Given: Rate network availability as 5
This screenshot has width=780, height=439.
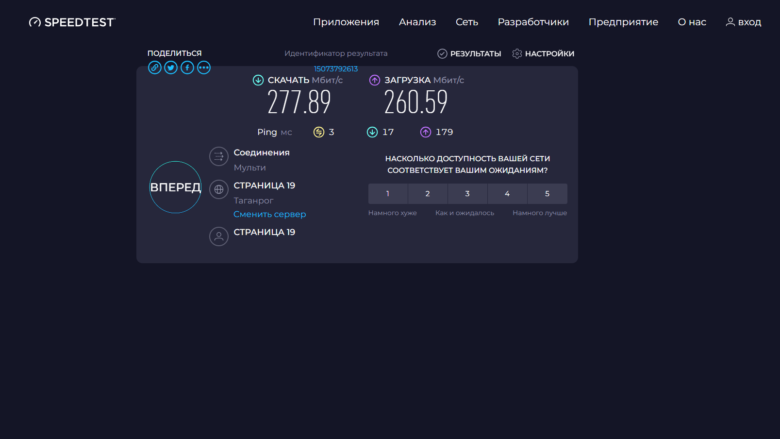Looking at the screenshot, I should pyautogui.click(x=547, y=194).
